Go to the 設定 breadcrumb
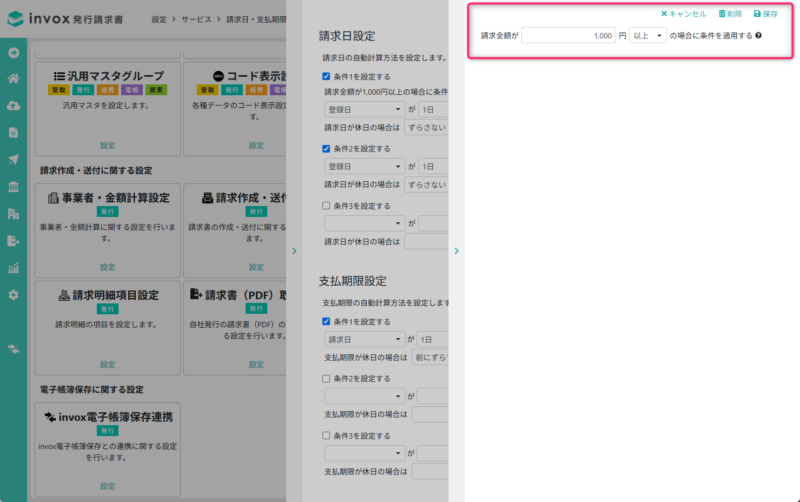The height and width of the screenshot is (502, 800). pos(159,19)
